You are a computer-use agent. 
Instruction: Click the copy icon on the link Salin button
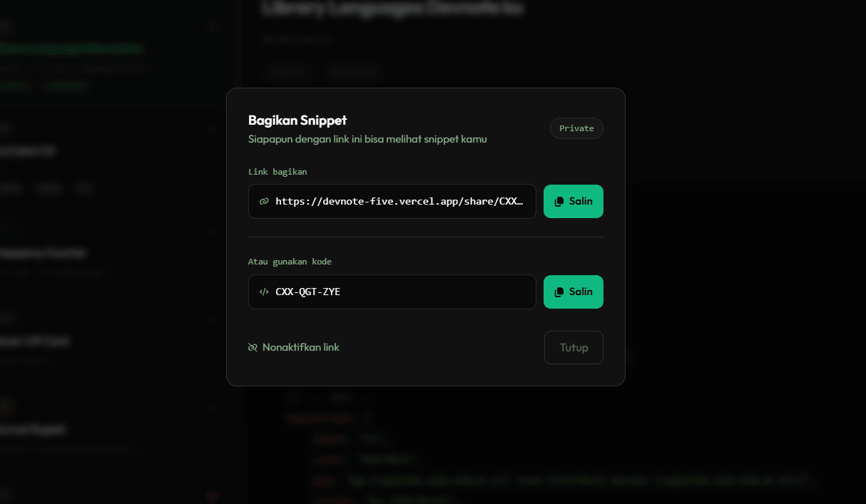(559, 201)
